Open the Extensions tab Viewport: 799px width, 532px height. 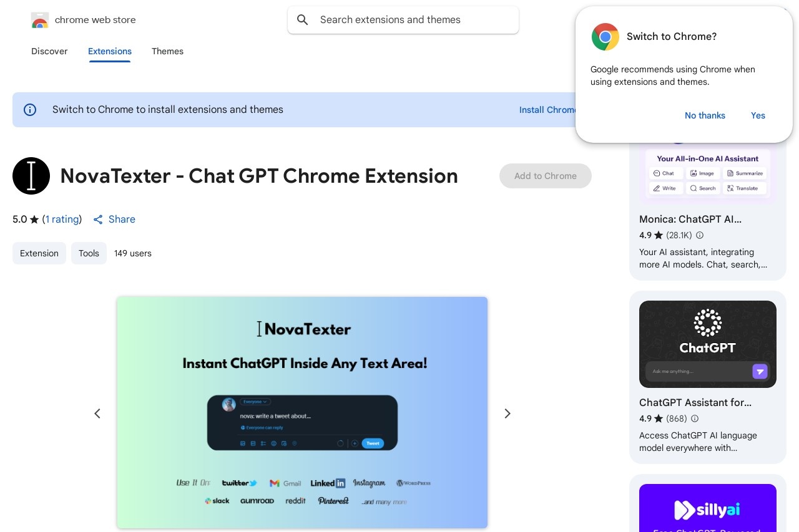110,51
